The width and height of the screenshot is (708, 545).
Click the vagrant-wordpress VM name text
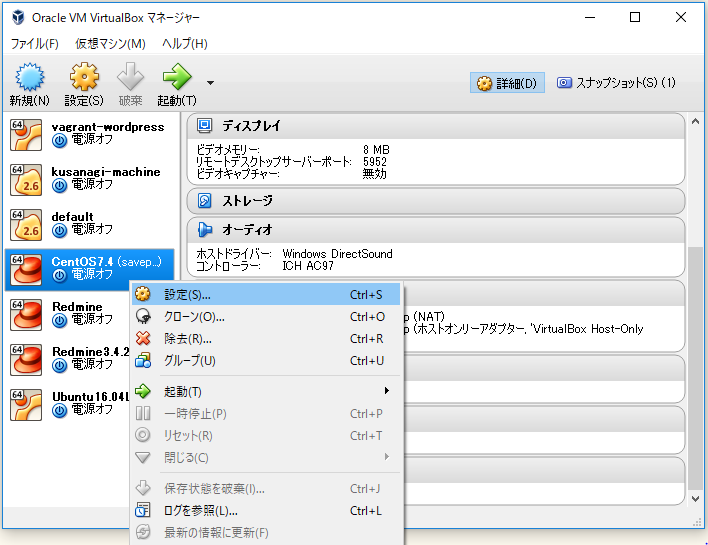(108, 127)
